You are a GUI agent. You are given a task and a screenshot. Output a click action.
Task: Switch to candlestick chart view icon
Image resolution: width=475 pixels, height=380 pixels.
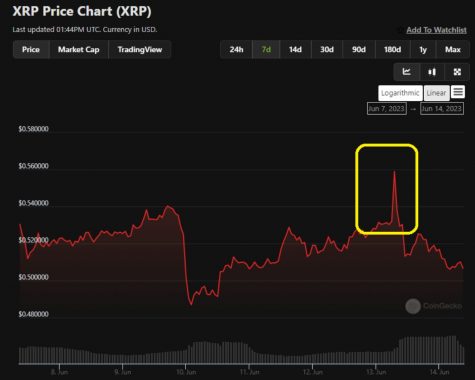pyautogui.click(x=432, y=72)
